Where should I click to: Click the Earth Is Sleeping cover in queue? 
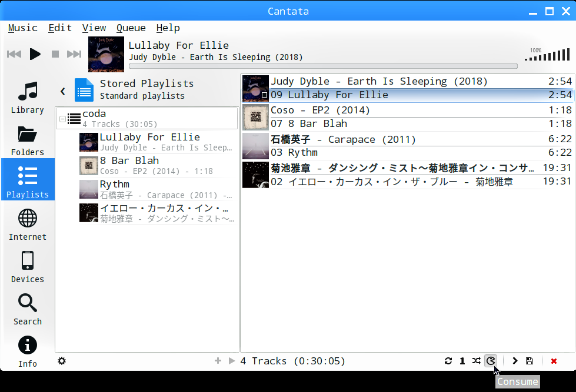pos(255,89)
